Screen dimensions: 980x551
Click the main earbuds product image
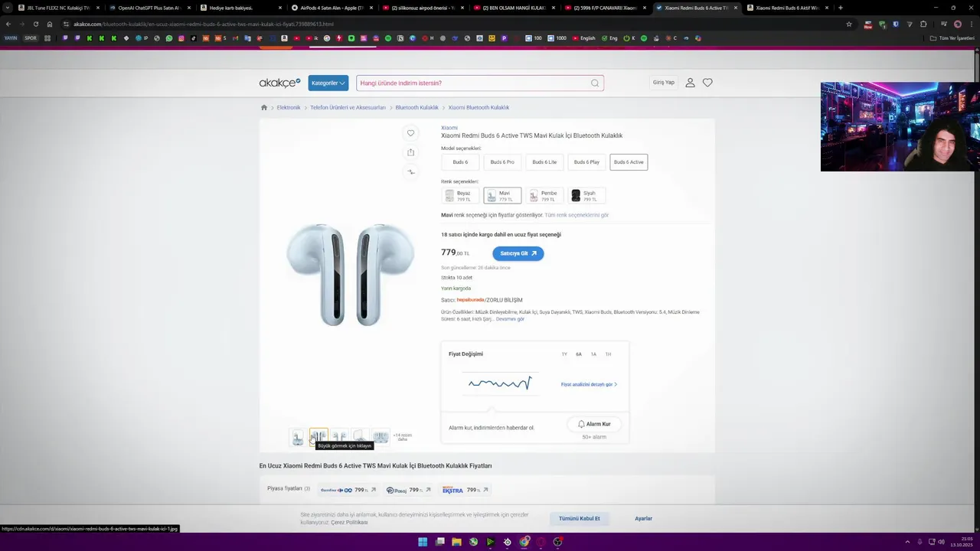pos(350,275)
